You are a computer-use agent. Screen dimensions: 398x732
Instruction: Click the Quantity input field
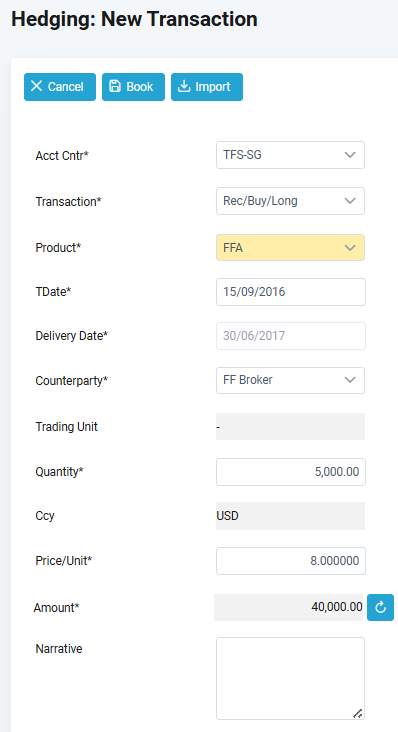[291, 472]
